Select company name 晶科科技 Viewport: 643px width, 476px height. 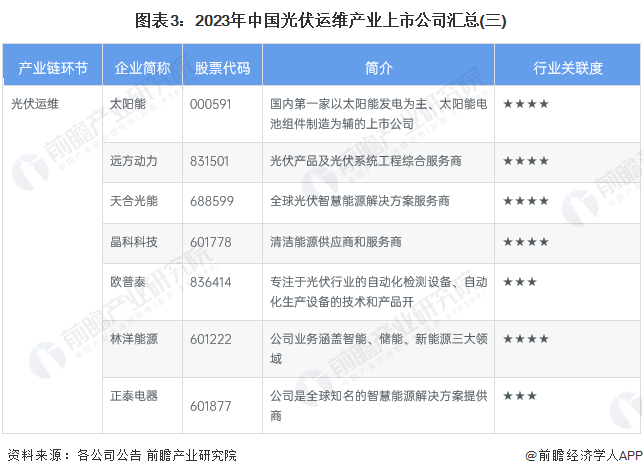(134, 242)
